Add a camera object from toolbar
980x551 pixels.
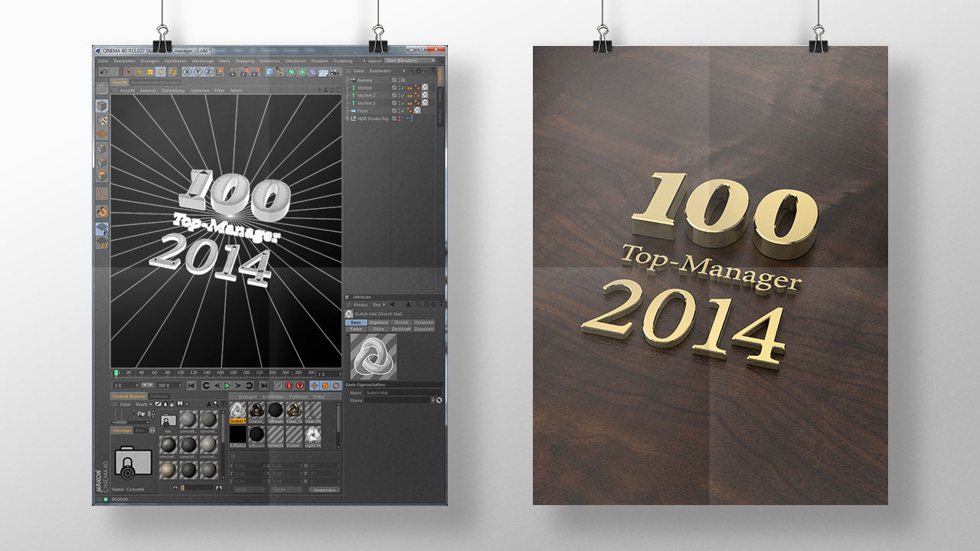[x=334, y=72]
